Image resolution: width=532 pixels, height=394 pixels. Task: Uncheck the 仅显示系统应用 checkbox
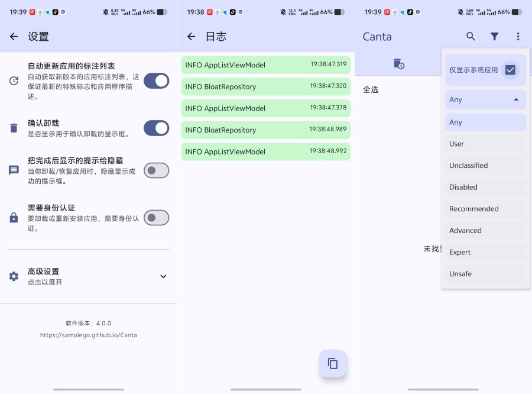(510, 70)
